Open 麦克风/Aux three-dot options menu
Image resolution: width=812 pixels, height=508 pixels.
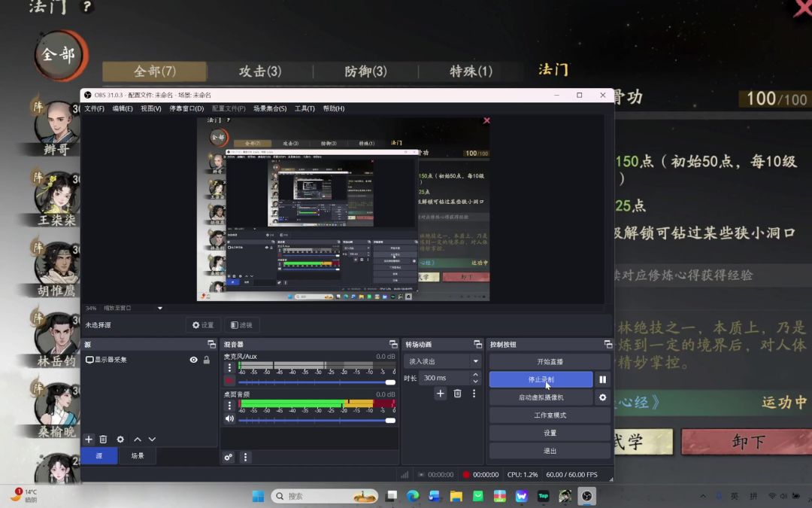[229, 368]
